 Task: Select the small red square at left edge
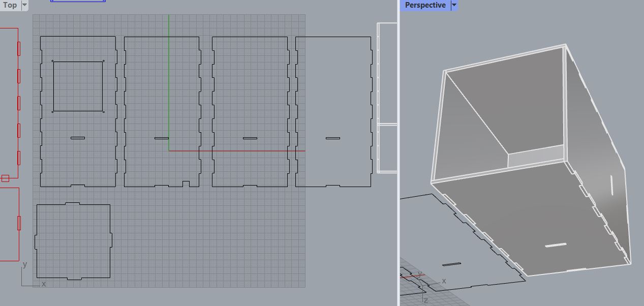[x=5, y=178]
